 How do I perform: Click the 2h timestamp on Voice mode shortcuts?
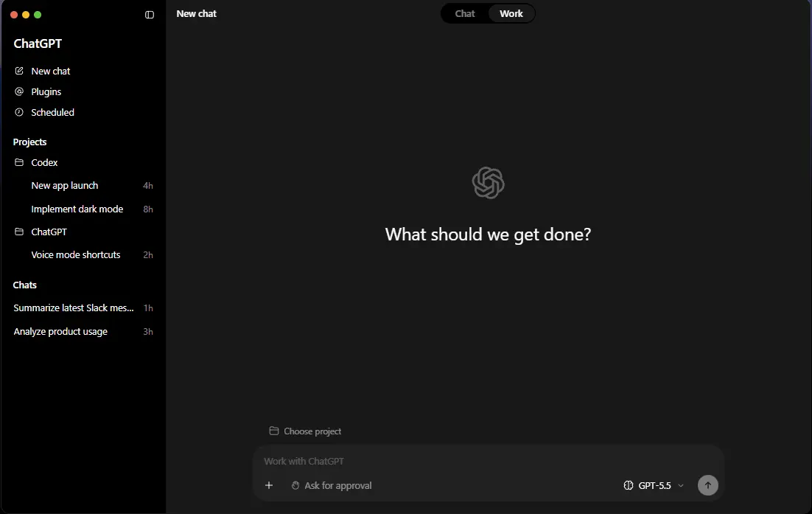tap(147, 255)
